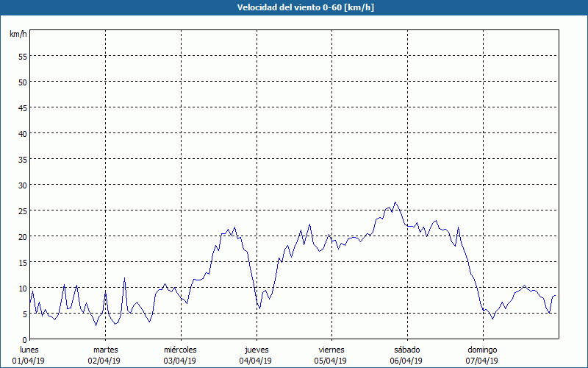The image size is (588, 368).
Task: Select the 'jueves' day label
Action: pyautogui.click(x=257, y=350)
